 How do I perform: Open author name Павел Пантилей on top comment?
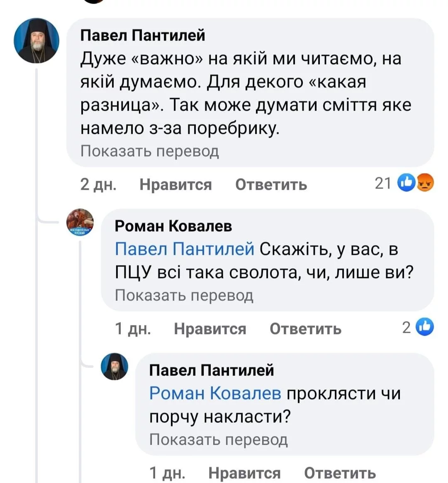pos(142,36)
